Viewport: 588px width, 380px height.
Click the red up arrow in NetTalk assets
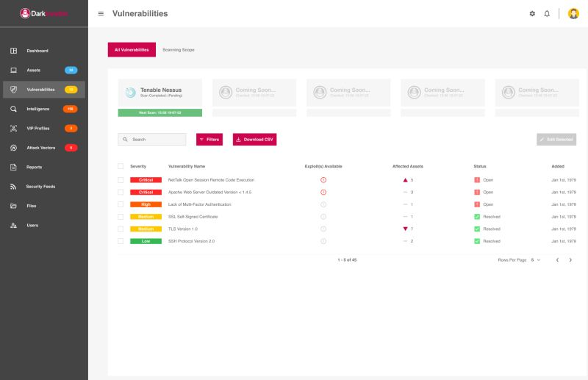405,180
